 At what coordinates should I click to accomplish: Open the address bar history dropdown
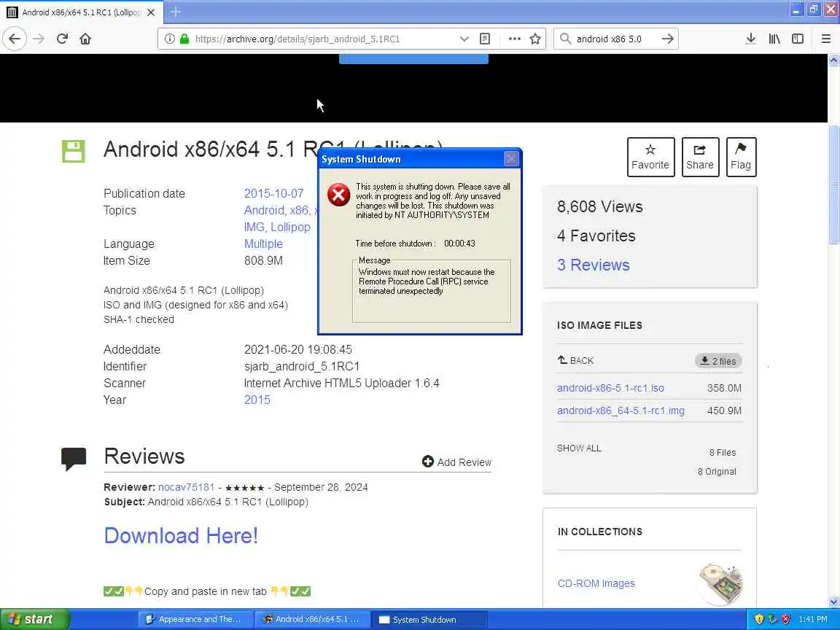tap(464, 39)
